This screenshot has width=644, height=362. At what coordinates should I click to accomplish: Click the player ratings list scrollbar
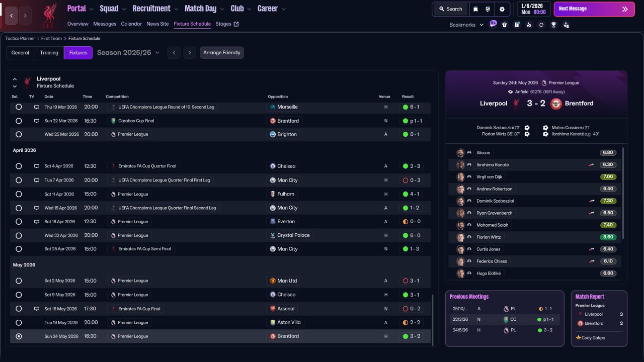pos(623,193)
